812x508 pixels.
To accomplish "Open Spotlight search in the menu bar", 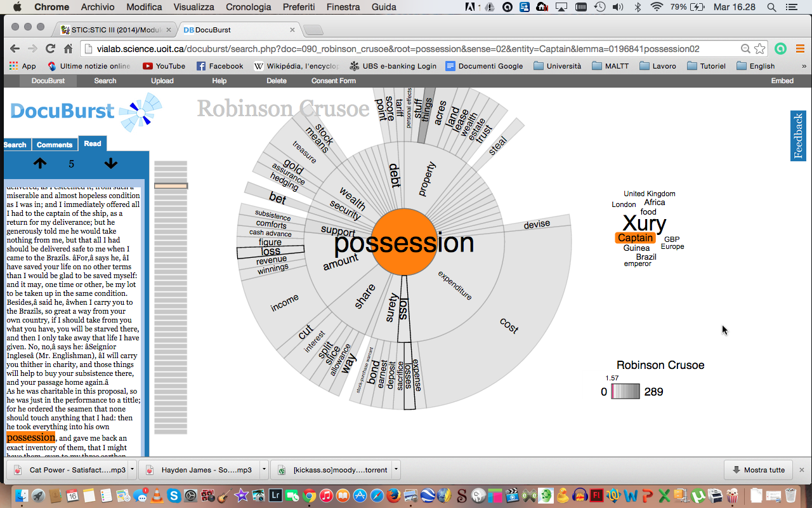I will (771, 8).
